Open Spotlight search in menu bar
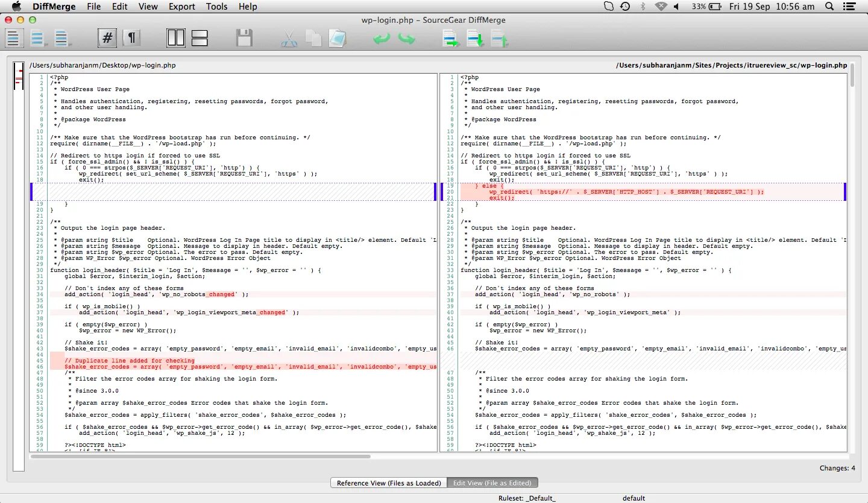The image size is (868, 503). [x=829, y=7]
